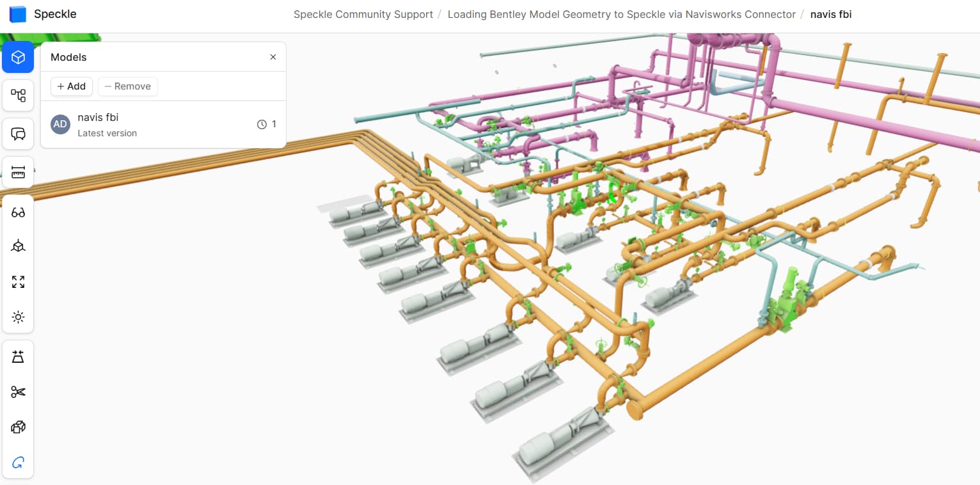Select the navis fbi model row
This screenshot has width=980, height=485.
click(163, 125)
